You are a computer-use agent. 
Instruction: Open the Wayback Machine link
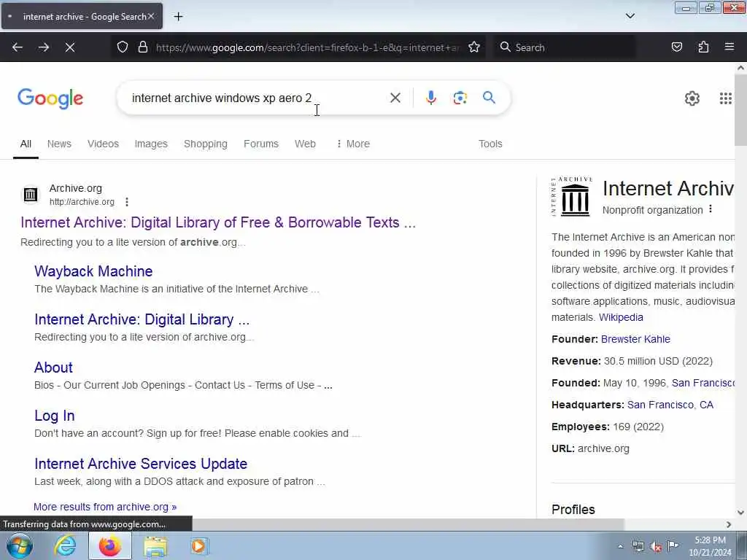(x=93, y=271)
